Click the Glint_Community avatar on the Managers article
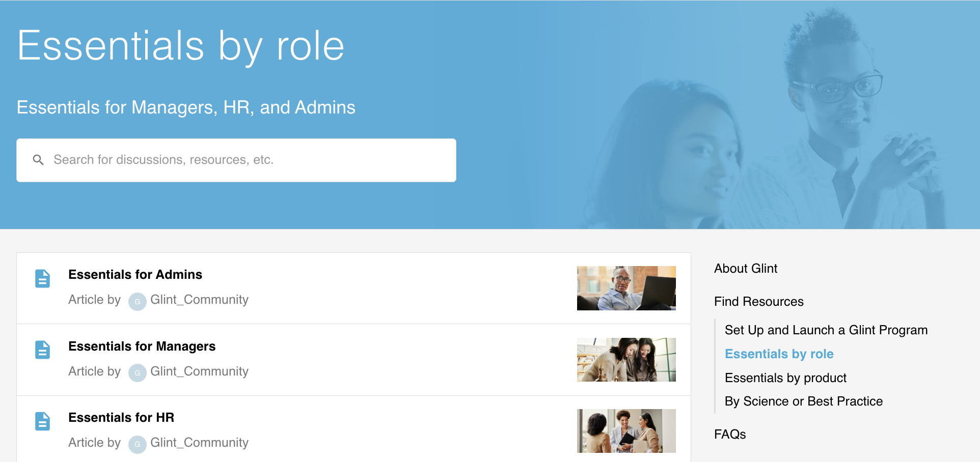Screen dimensions: 980x462 pyautogui.click(x=137, y=372)
